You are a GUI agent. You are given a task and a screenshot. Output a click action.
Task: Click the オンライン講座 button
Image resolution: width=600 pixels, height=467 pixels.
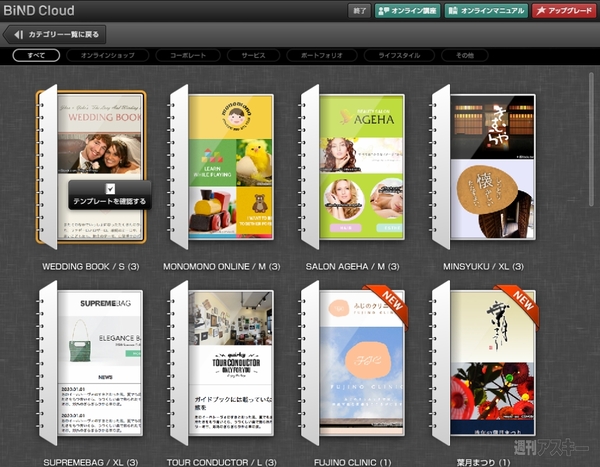click(x=408, y=11)
